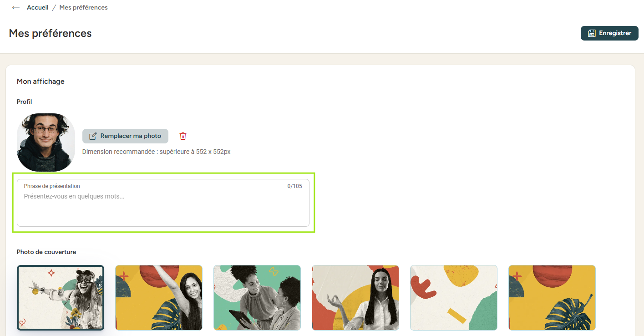Select the yellow monstera leaf cover without a person

(552, 298)
